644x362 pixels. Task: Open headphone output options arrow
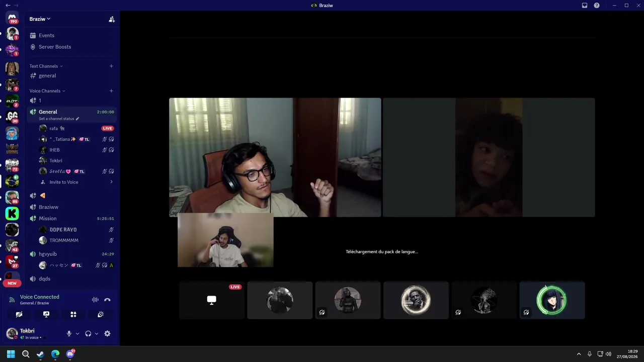[x=96, y=333]
